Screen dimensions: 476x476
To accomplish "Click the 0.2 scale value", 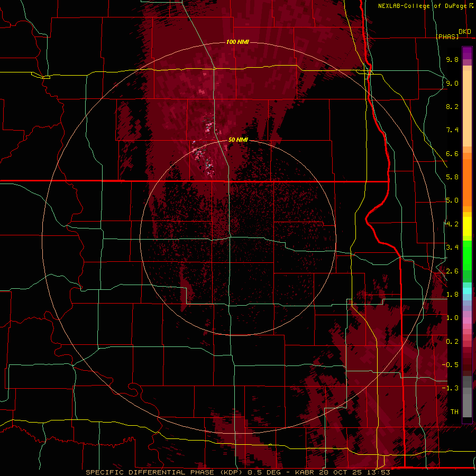I will 452,342.
